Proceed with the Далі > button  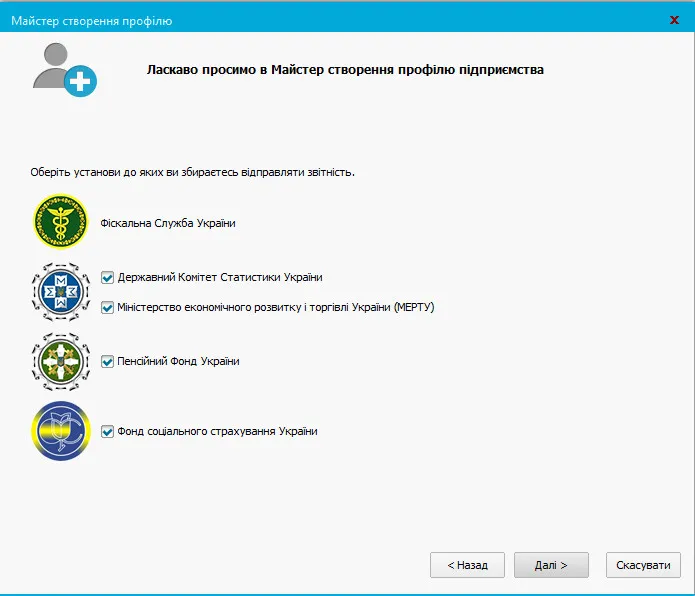[x=551, y=565]
